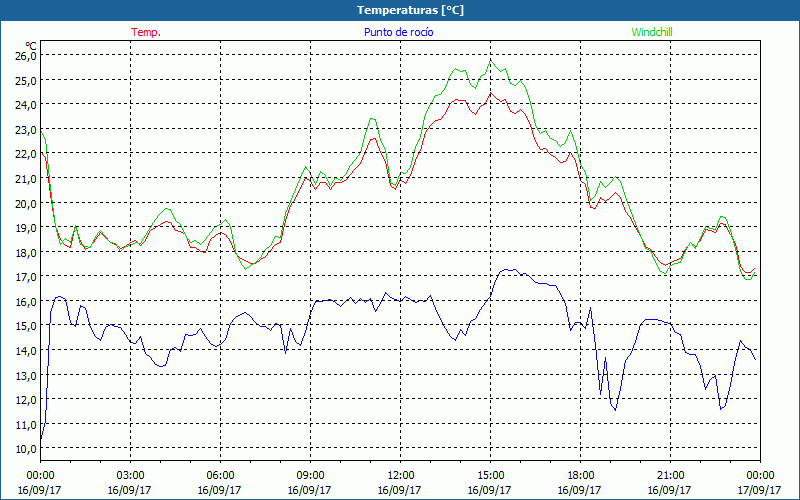Screen dimensions: 800x500
Task: Click the 22,0 y-axis value
Action: coord(26,154)
